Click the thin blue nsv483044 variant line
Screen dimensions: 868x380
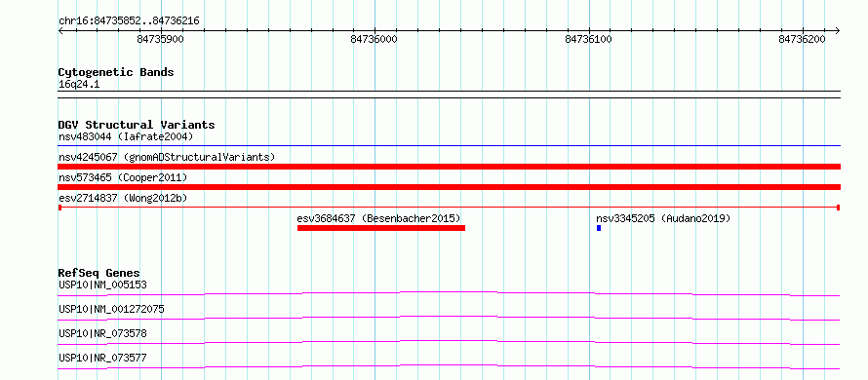(450, 146)
